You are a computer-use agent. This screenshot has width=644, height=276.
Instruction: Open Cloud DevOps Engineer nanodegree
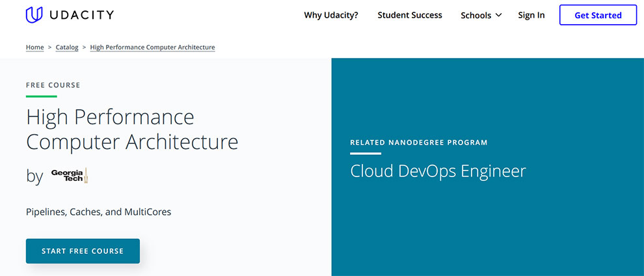click(438, 171)
